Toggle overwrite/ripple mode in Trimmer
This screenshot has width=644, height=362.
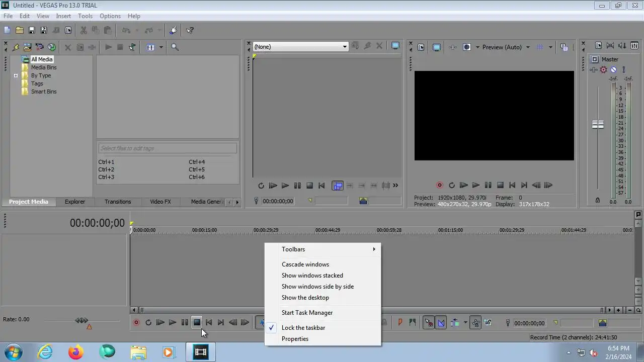click(338, 186)
